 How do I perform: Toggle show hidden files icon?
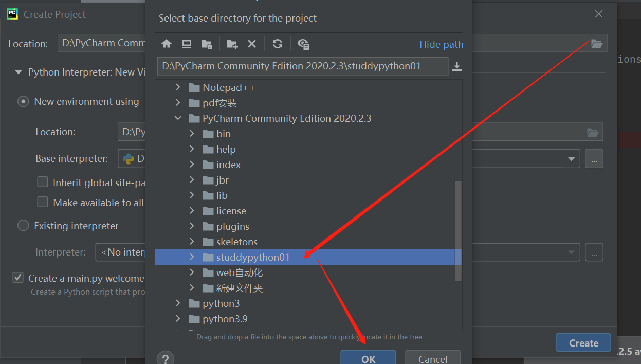coord(303,44)
